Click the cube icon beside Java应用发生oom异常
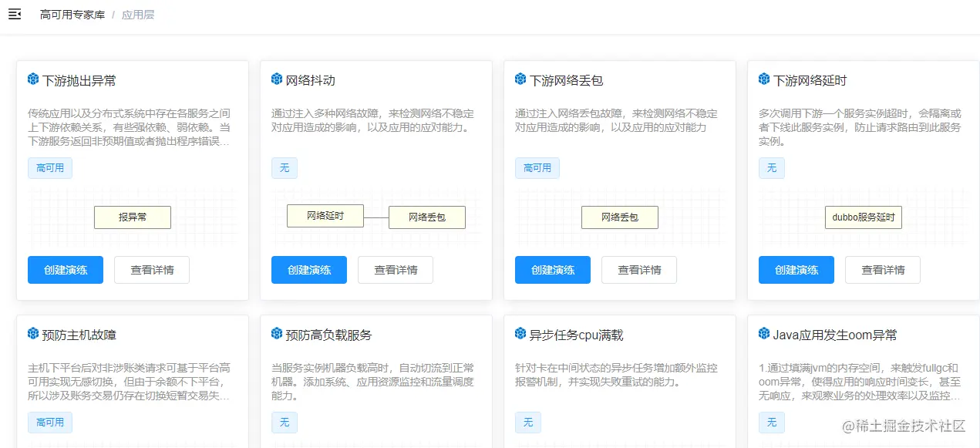980x448 pixels. [764, 334]
